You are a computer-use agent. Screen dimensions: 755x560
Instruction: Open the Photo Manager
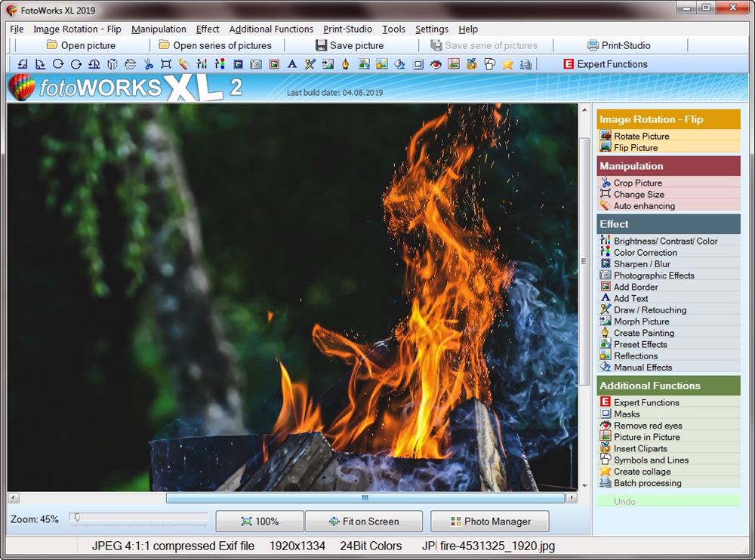[x=489, y=521]
